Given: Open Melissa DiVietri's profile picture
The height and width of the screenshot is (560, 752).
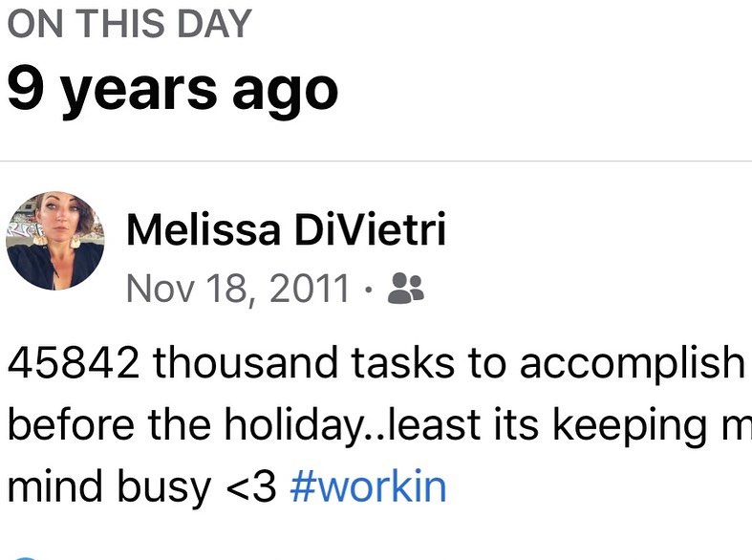Looking at the screenshot, I should point(54,240).
